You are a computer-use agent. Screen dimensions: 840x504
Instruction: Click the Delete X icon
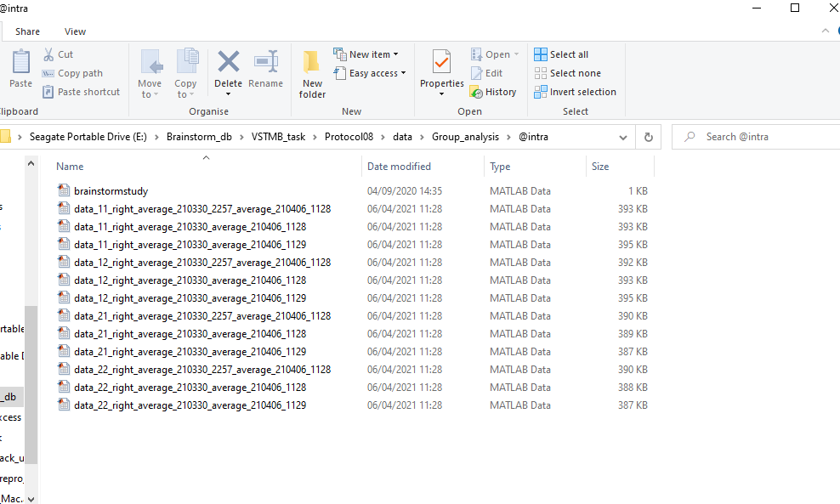pyautogui.click(x=228, y=62)
